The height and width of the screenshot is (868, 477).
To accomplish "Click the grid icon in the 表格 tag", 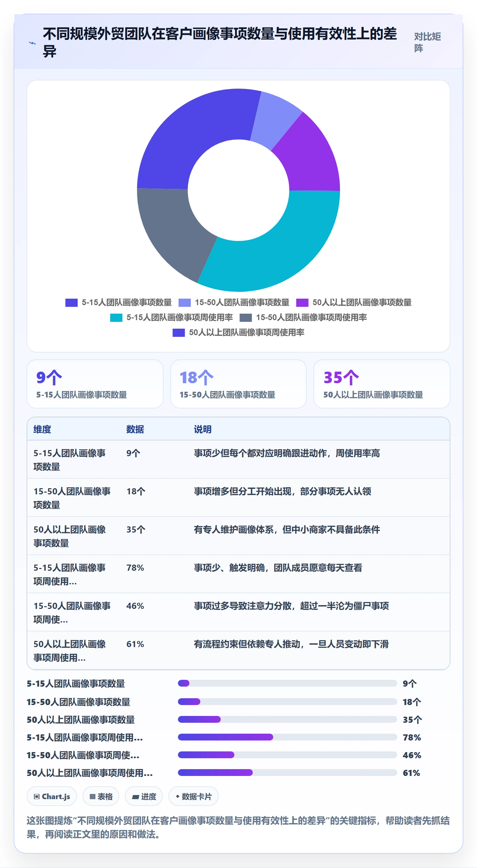I will (92, 796).
